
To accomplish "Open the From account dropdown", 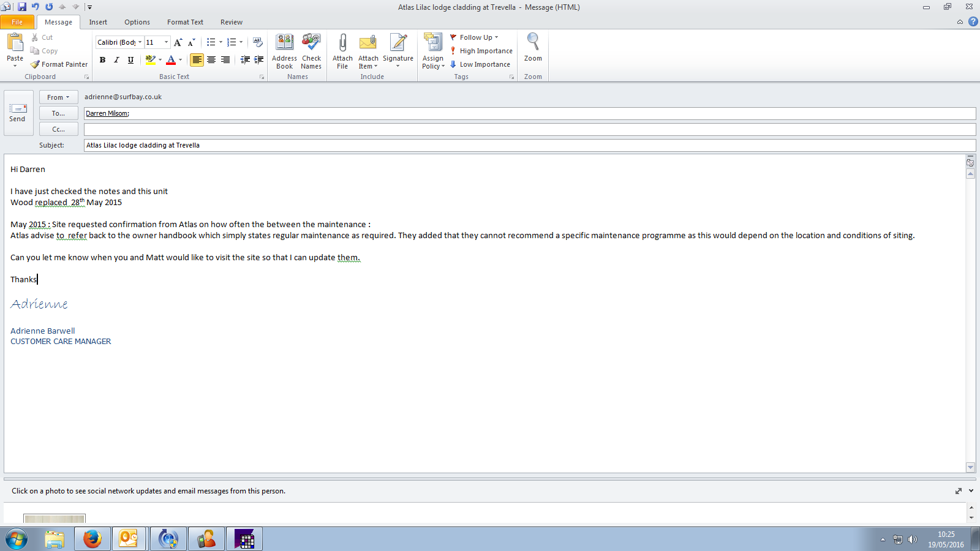I will 59,97.
